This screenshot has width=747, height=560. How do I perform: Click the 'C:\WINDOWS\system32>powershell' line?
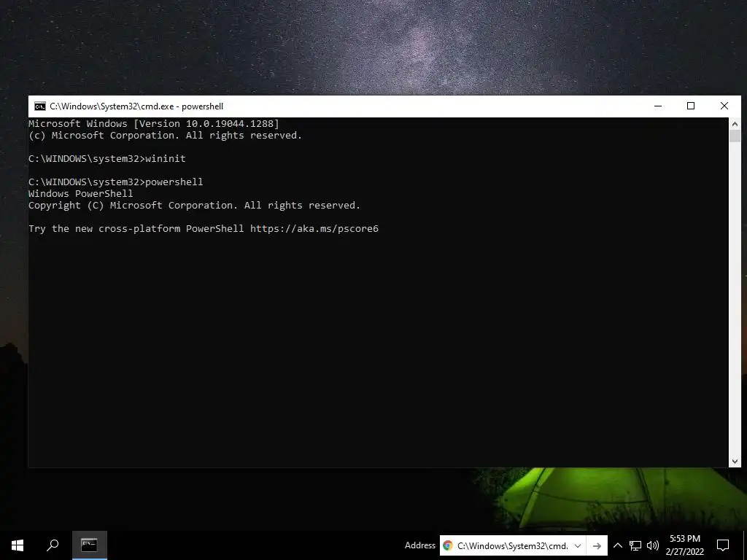pos(116,182)
